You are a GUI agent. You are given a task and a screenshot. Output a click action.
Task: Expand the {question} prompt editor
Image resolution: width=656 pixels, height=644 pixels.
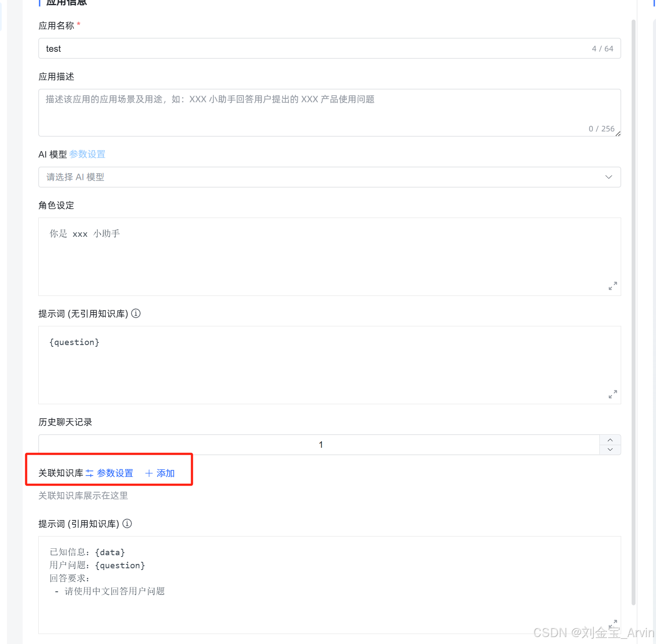pyautogui.click(x=613, y=394)
